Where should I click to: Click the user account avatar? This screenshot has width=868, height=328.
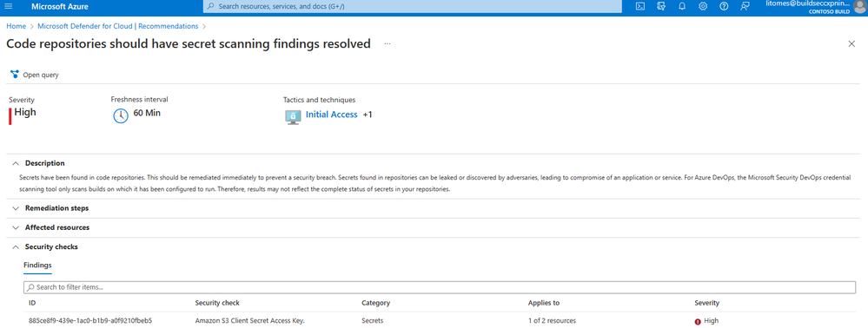click(x=860, y=7)
